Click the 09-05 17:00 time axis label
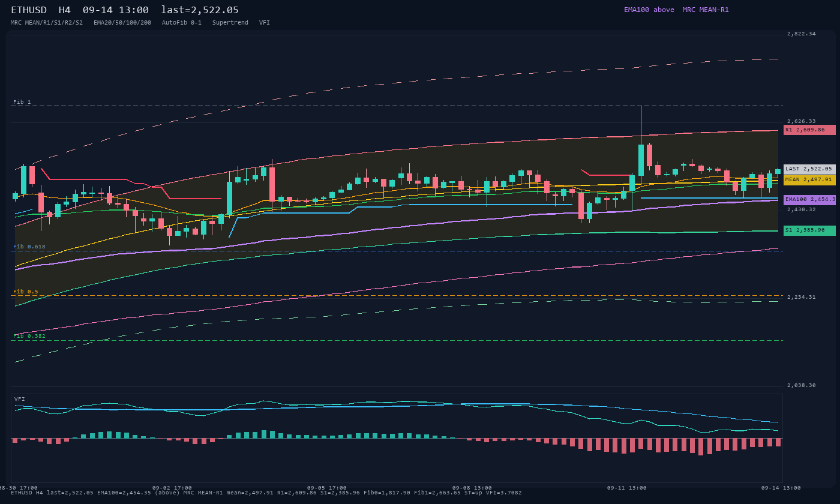Image resolution: width=840 pixels, height=504 pixels. (x=327, y=488)
